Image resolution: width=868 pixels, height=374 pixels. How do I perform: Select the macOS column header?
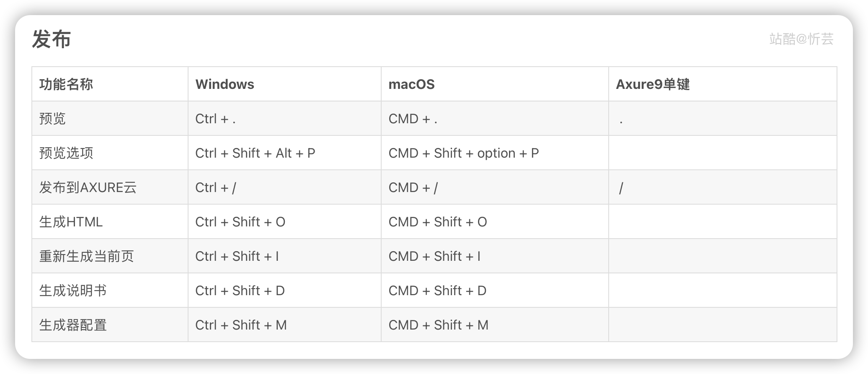coord(411,84)
